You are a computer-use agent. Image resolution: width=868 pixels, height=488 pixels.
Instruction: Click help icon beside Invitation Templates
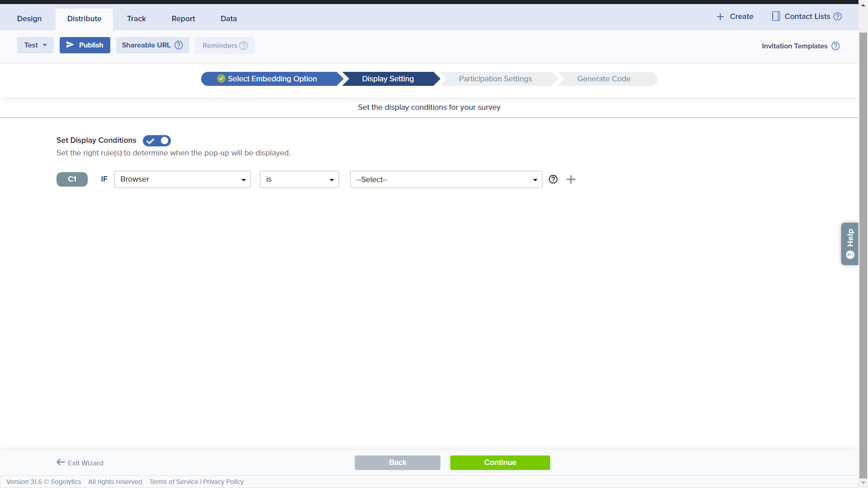coord(835,46)
